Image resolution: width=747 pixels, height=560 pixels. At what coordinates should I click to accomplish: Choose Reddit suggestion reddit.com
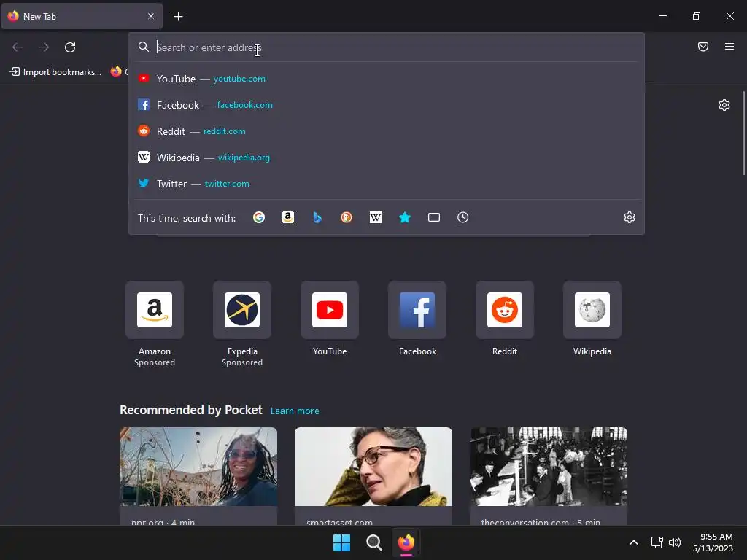[387, 131]
